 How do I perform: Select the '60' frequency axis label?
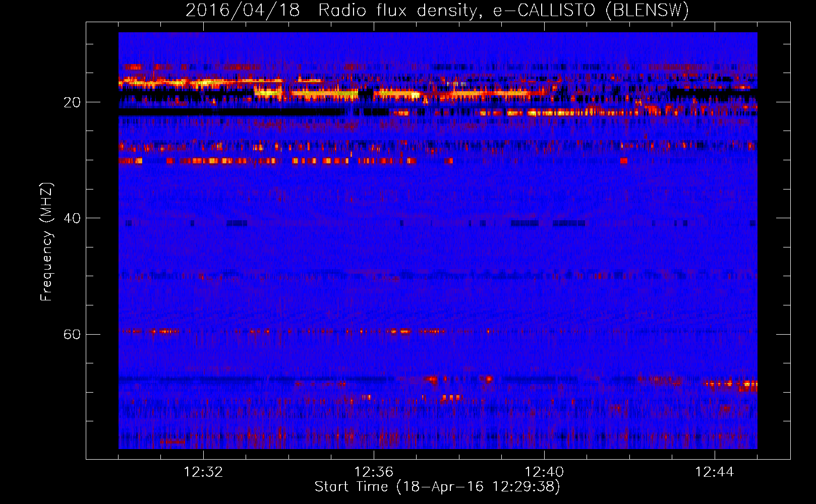[x=72, y=334]
